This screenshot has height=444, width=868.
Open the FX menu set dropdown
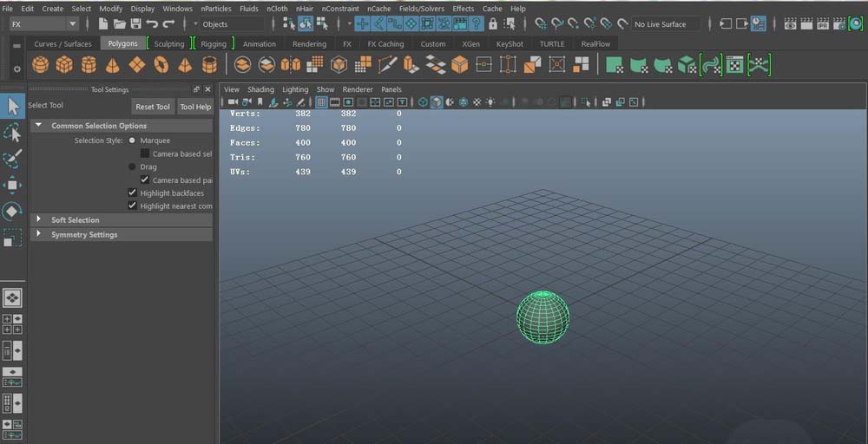click(44, 23)
